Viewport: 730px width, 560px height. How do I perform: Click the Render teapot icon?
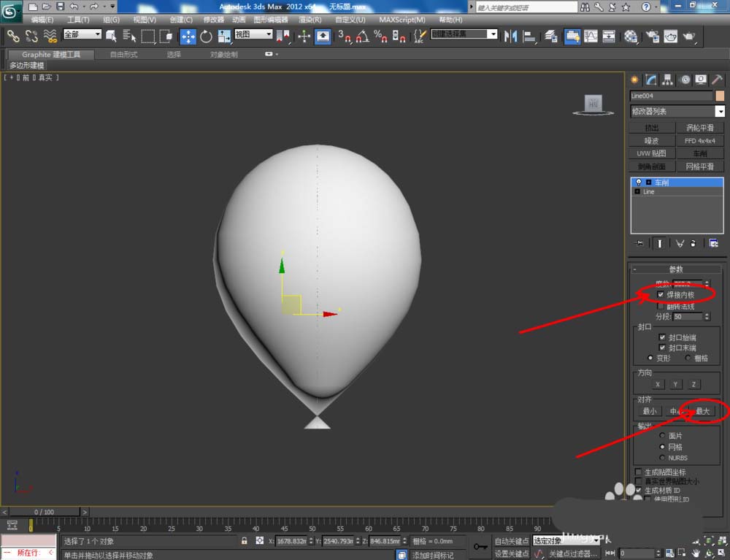click(688, 36)
